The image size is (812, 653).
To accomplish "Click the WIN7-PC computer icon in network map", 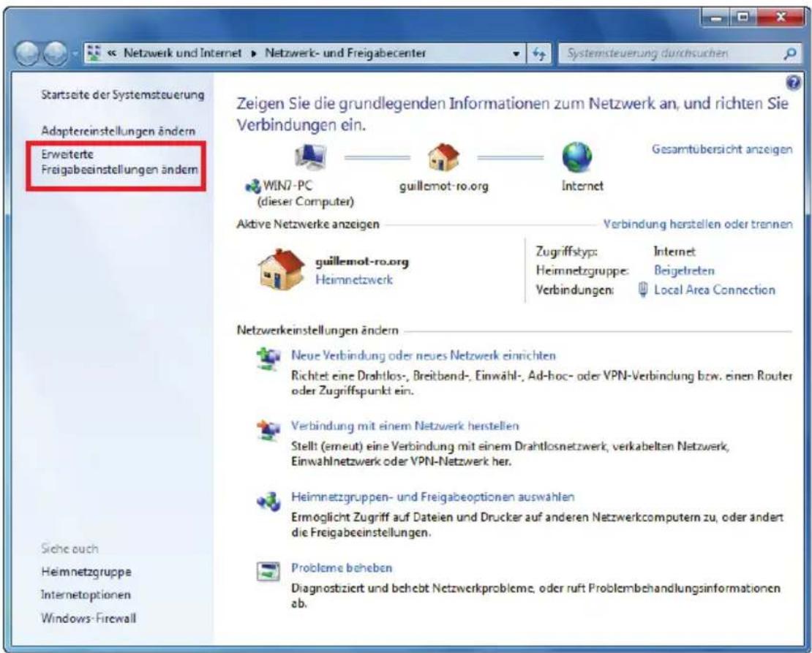I will tap(309, 157).
